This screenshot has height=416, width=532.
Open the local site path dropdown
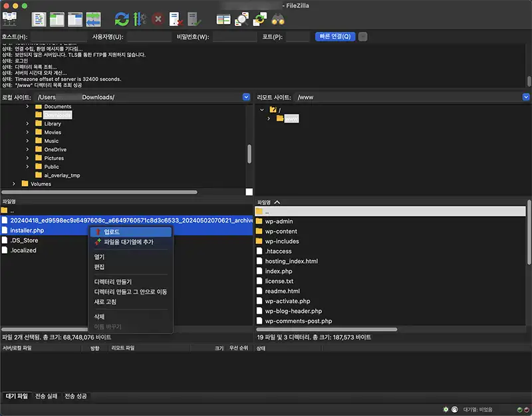click(246, 97)
